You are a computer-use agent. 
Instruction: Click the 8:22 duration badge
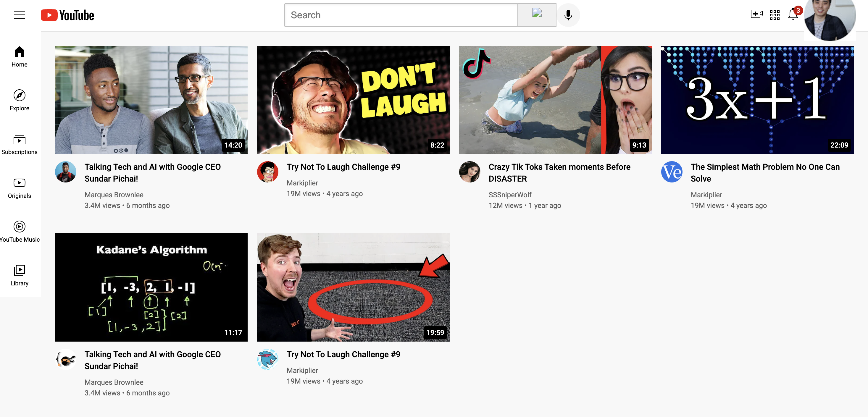click(x=437, y=145)
